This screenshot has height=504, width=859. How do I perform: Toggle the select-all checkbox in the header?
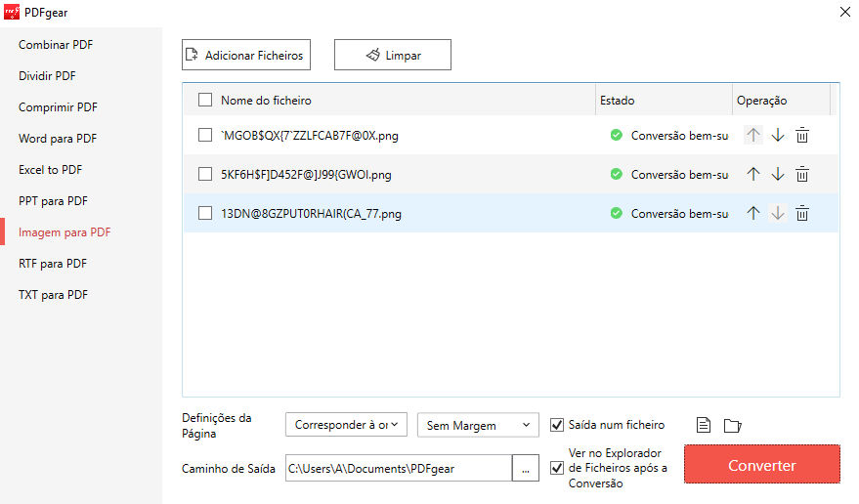click(x=205, y=100)
